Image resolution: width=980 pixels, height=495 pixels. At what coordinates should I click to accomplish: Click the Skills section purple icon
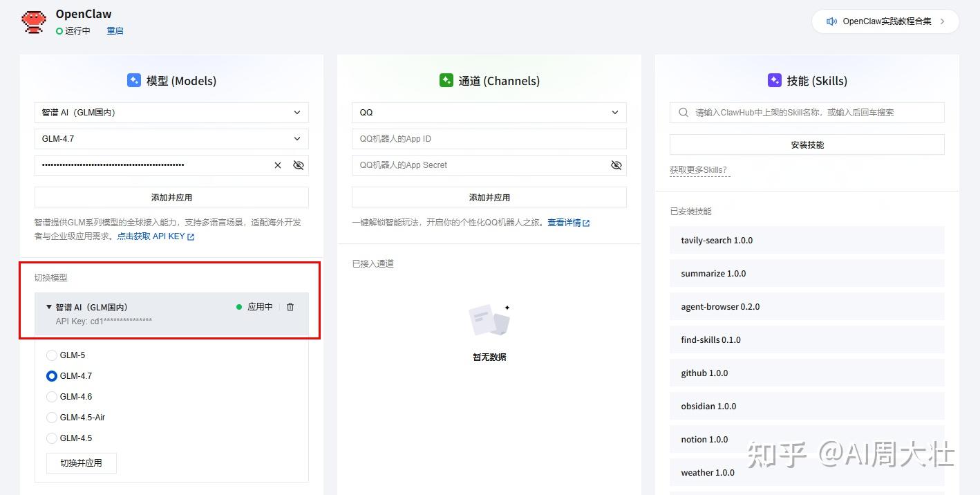click(x=775, y=80)
